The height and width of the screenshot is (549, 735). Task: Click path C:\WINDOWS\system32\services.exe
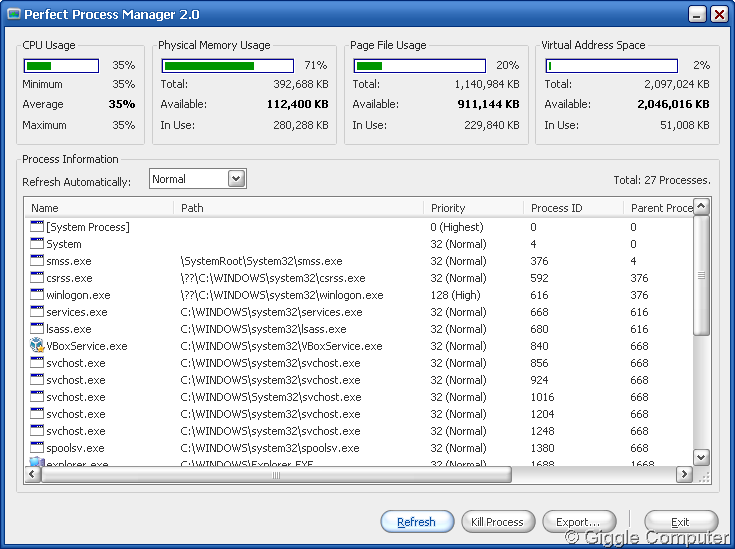(x=271, y=312)
